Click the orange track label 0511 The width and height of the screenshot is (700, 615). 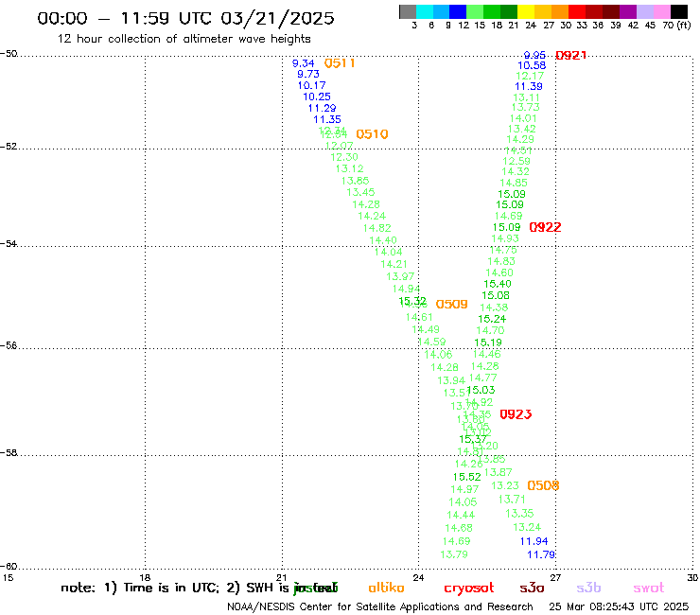click(x=340, y=63)
